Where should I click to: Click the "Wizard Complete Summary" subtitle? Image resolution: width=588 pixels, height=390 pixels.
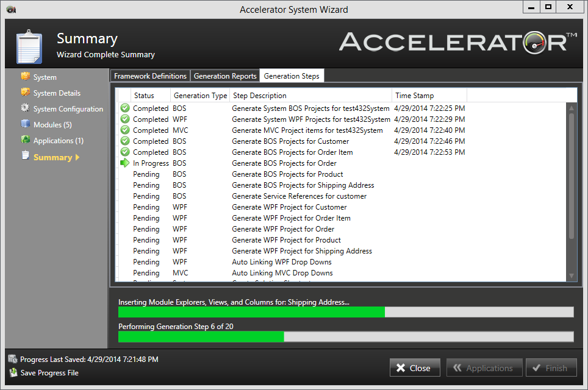(x=106, y=55)
